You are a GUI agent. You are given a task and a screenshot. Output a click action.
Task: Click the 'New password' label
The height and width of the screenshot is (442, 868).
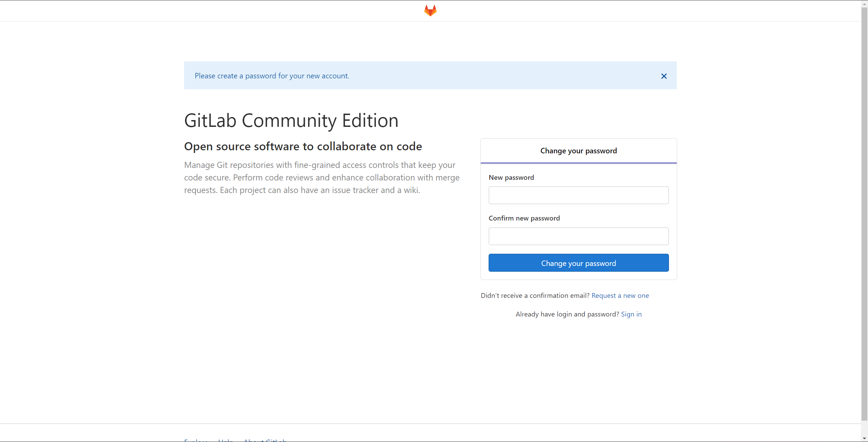511,177
